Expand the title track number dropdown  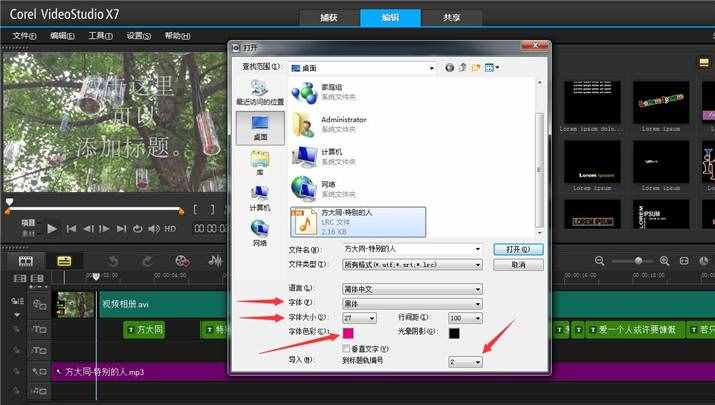point(477,362)
